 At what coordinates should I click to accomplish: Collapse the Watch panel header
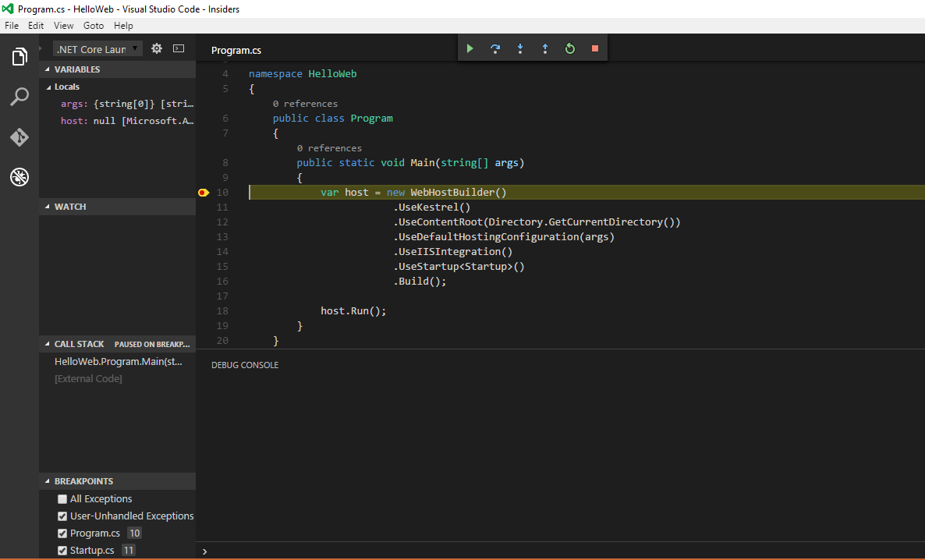[x=70, y=207]
